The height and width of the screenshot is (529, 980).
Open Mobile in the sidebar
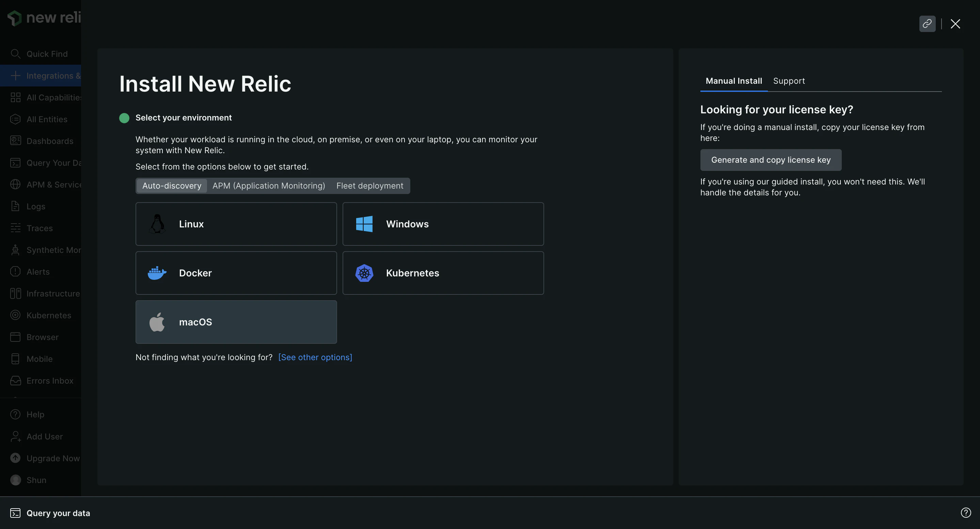point(40,359)
